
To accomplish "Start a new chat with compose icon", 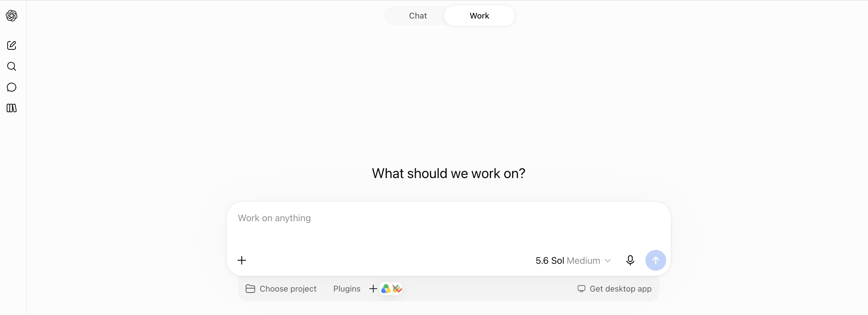I will (12, 45).
